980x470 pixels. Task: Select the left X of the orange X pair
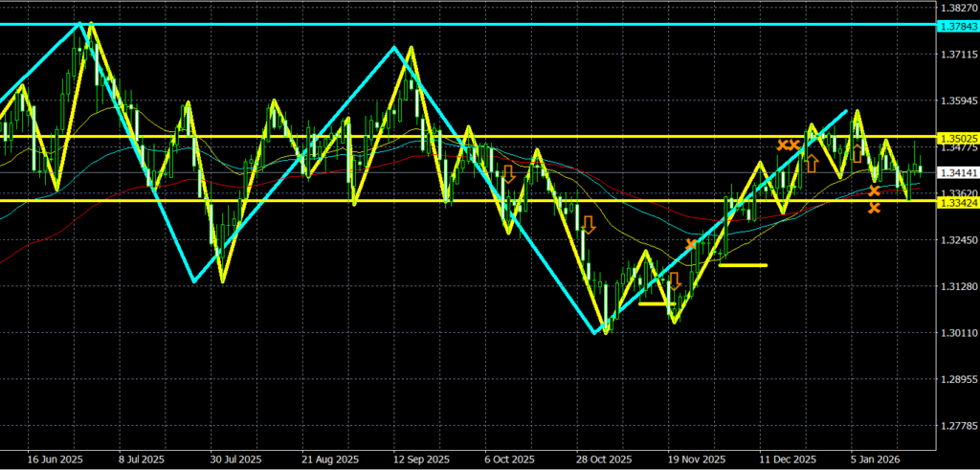coord(782,145)
